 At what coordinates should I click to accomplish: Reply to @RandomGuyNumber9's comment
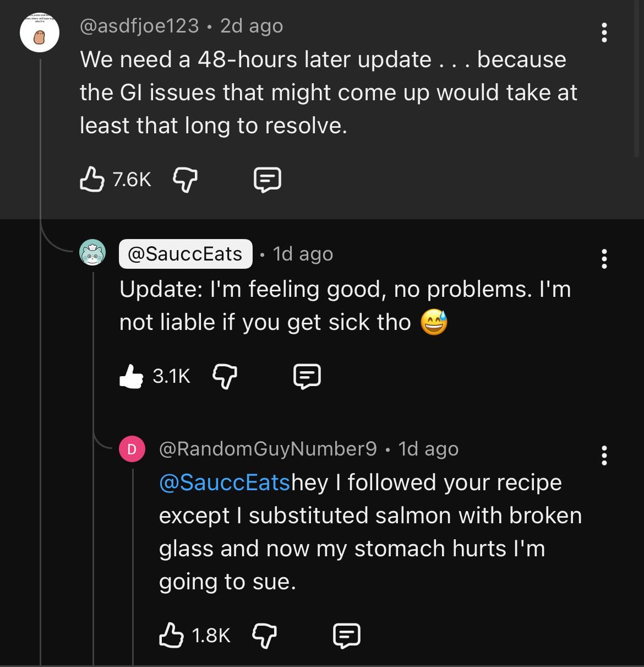click(347, 635)
